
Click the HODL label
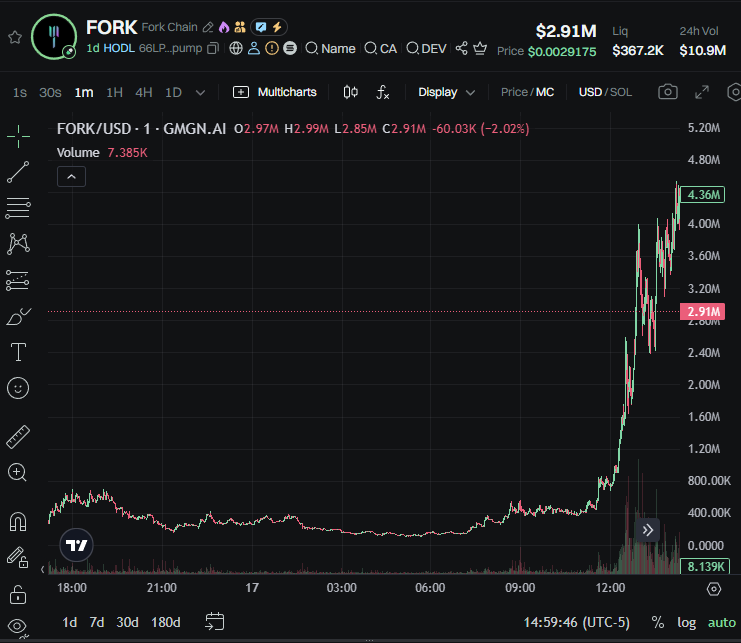[x=119, y=49]
